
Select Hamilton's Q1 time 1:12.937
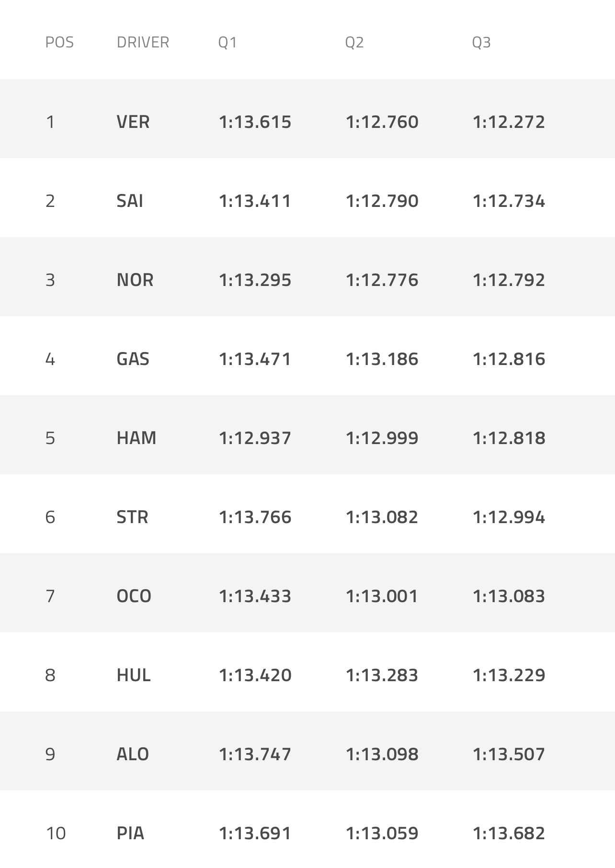click(x=255, y=438)
